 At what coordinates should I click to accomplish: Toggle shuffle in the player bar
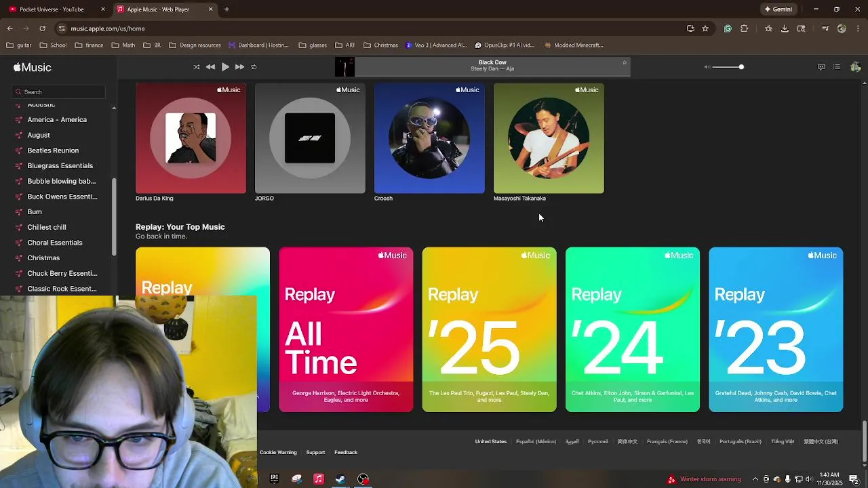(197, 67)
